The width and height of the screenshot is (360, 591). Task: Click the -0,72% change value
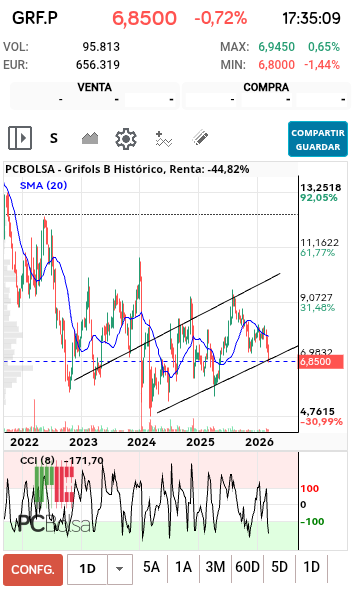pyautogui.click(x=221, y=18)
